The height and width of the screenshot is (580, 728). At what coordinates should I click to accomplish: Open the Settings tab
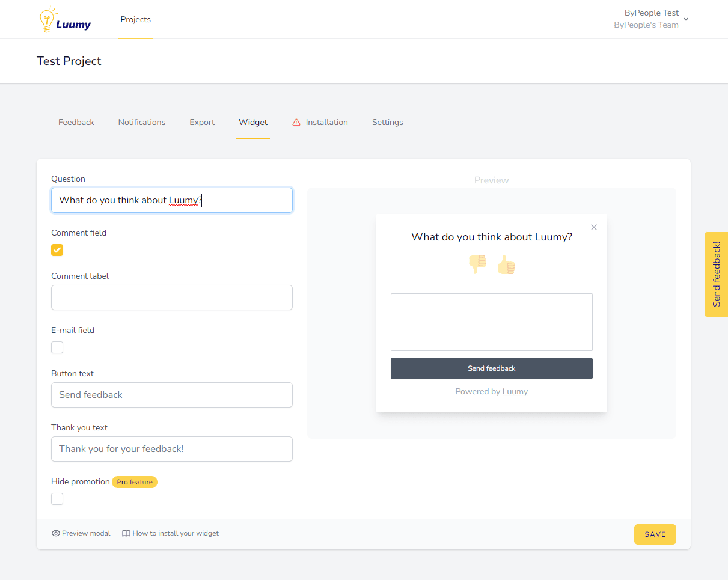tap(388, 123)
